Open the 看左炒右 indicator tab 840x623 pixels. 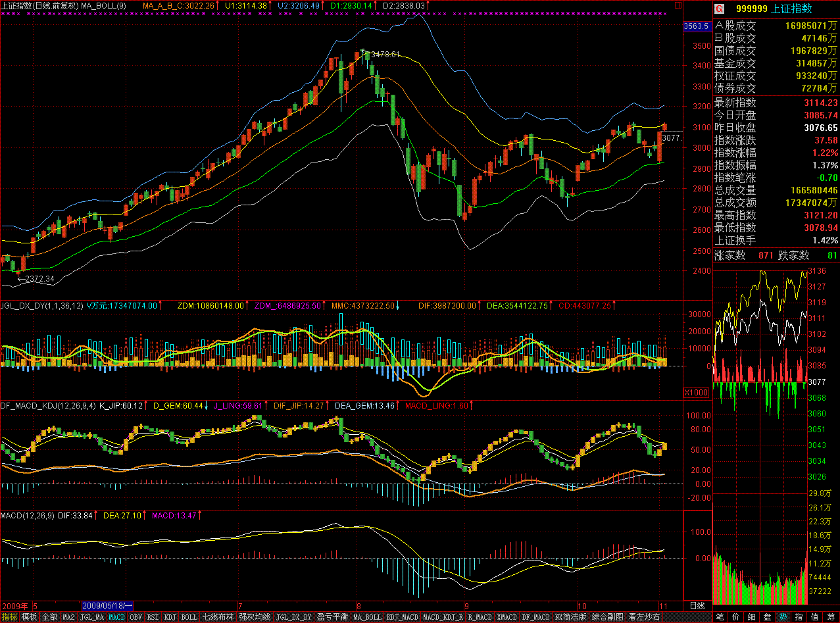[645, 617]
